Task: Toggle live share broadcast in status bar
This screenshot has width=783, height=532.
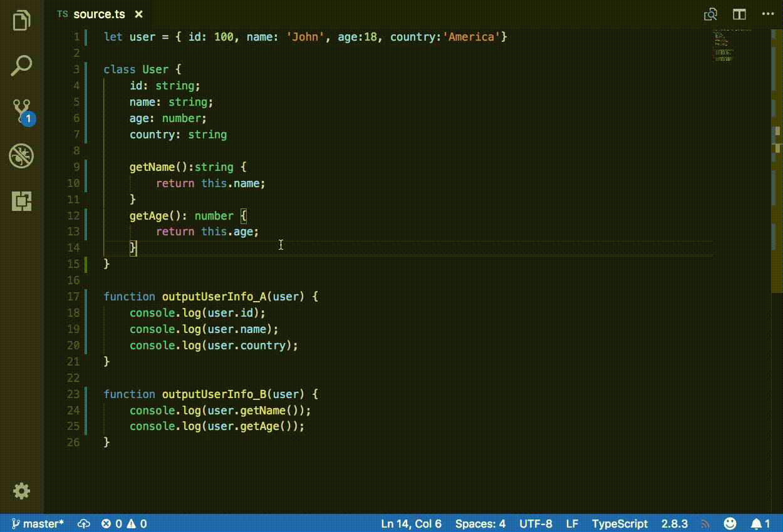Action: click(705, 523)
